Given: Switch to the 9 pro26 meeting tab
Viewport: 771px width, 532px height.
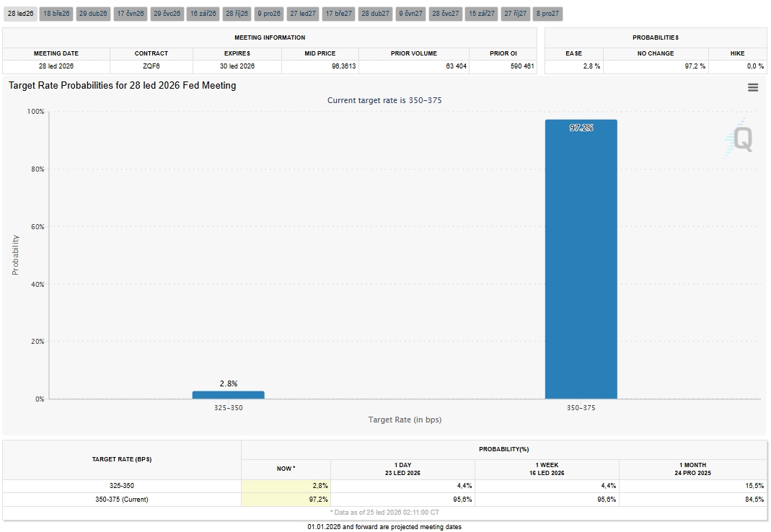Looking at the screenshot, I should click(269, 14).
